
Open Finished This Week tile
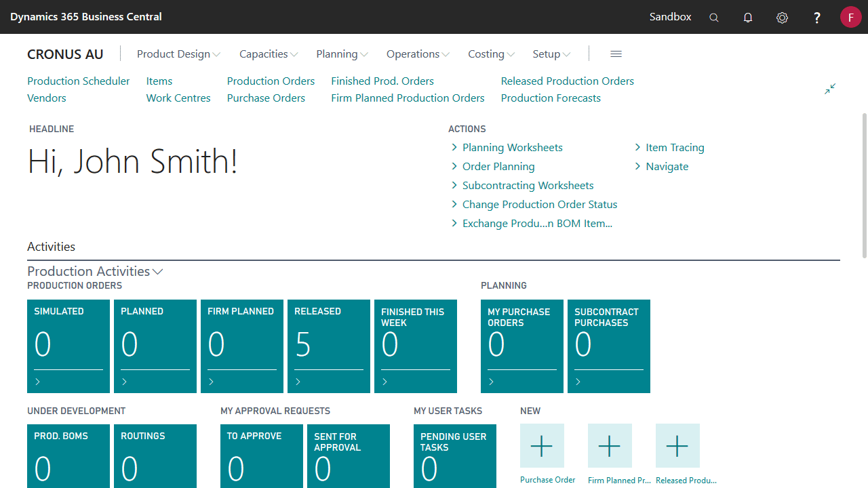click(x=416, y=346)
